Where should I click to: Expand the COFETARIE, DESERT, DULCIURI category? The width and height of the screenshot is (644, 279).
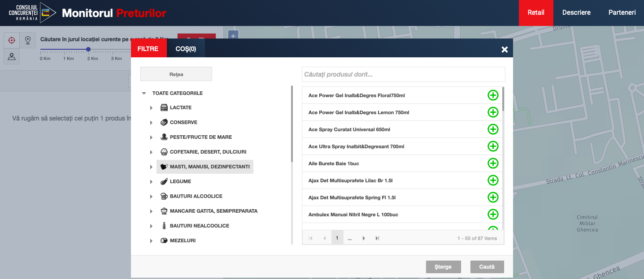point(151,152)
